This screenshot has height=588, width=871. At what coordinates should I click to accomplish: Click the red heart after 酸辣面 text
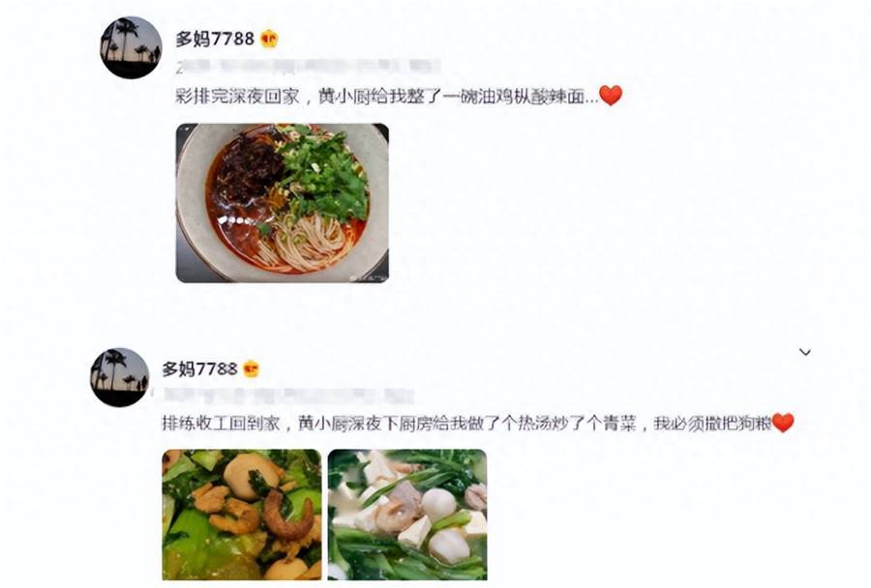(x=611, y=96)
